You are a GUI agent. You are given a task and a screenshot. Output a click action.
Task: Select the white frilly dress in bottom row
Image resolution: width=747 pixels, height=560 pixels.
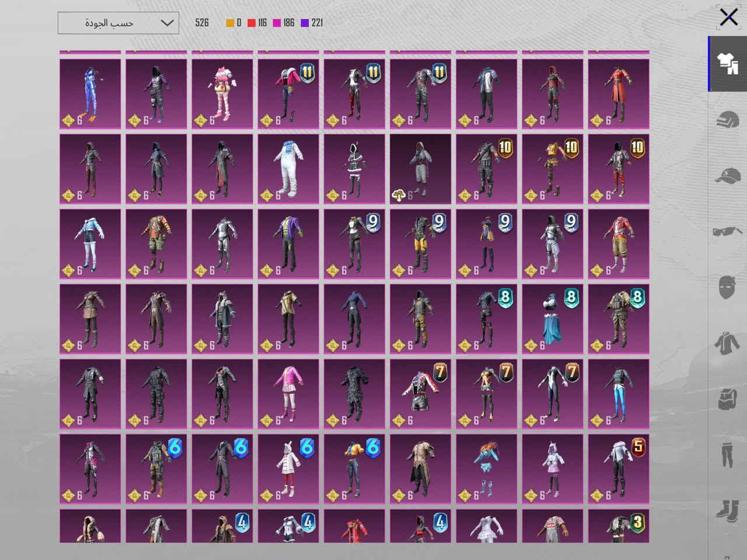pos(487,526)
